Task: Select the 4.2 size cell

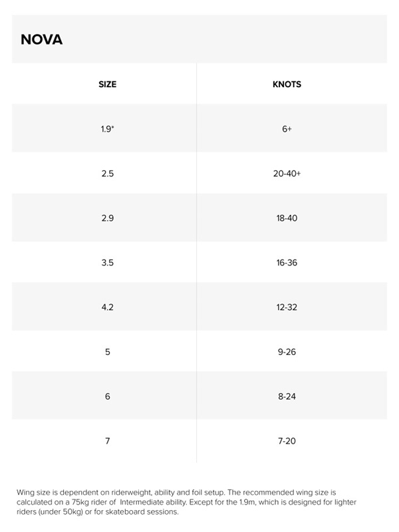Action: tap(108, 307)
